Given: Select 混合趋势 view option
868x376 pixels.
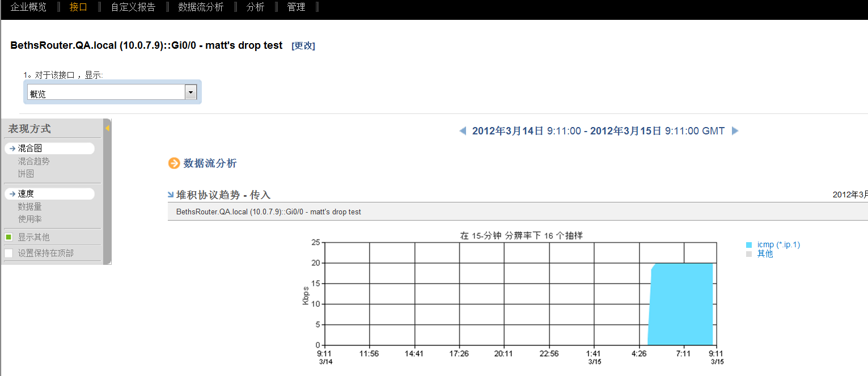Looking at the screenshot, I should (x=33, y=161).
